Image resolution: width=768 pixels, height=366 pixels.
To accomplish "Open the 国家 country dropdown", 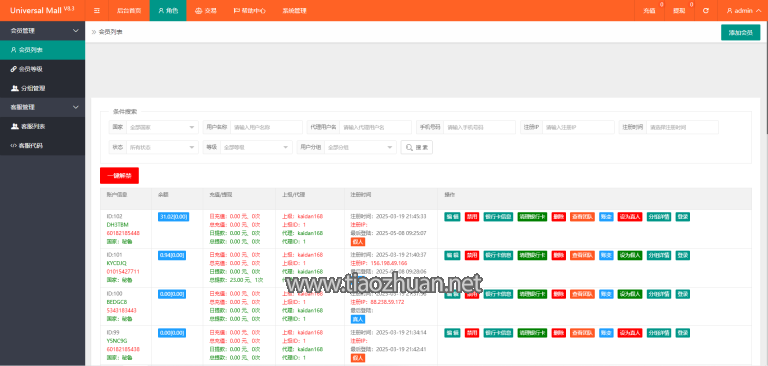I will tap(162, 127).
